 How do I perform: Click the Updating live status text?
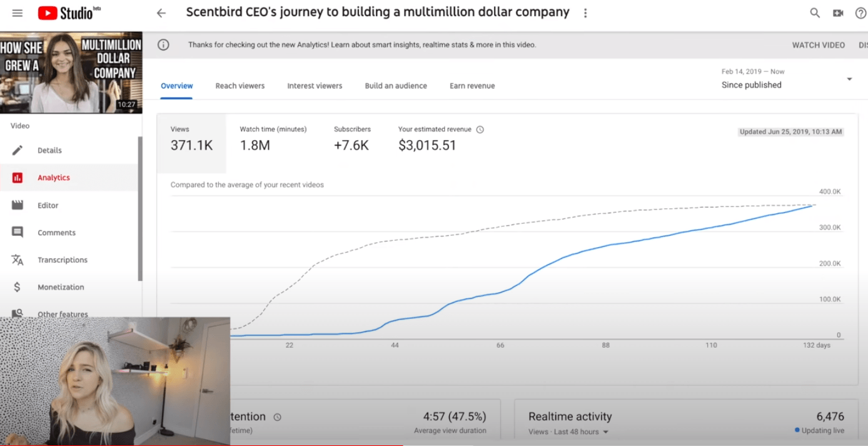(822, 430)
